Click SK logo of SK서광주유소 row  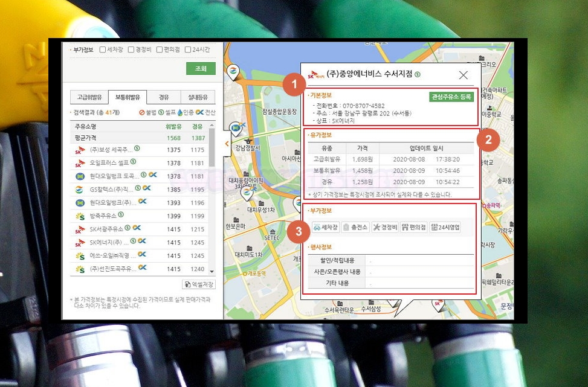click(x=80, y=229)
